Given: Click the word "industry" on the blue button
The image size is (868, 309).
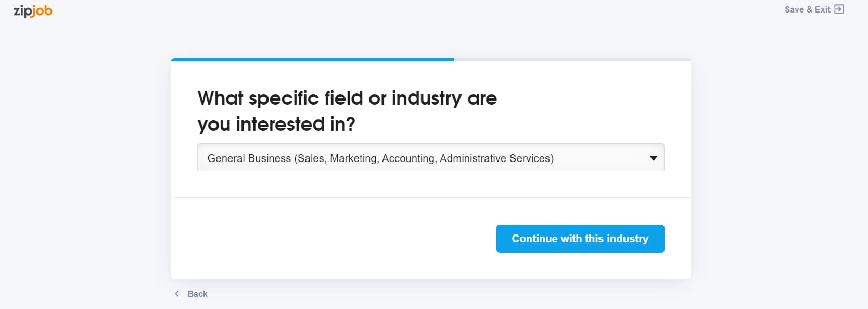Looking at the screenshot, I should 628,239.
